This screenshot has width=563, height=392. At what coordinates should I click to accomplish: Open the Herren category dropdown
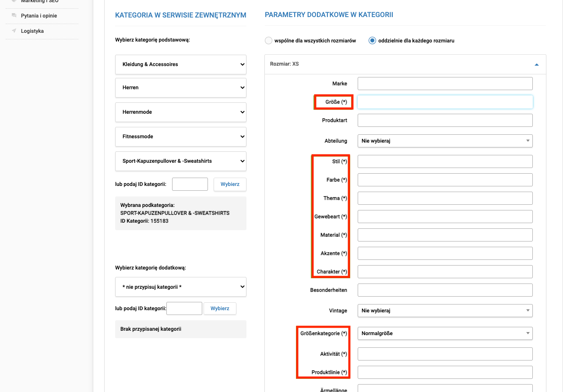click(x=181, y=87)
